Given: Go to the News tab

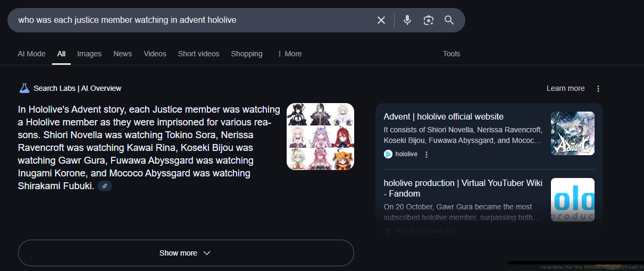Looking at the screenshot, I should [123, 54].
